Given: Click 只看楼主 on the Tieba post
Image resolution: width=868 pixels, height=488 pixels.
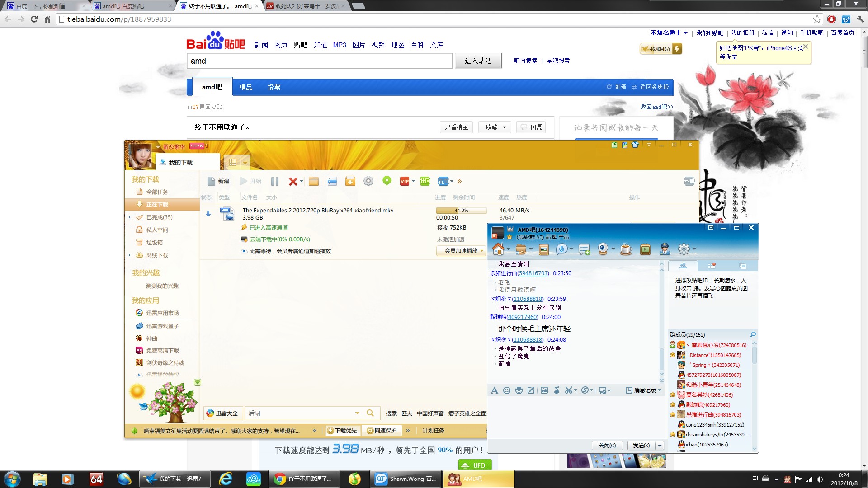Looking at the screenshot, I should [456, 127].
